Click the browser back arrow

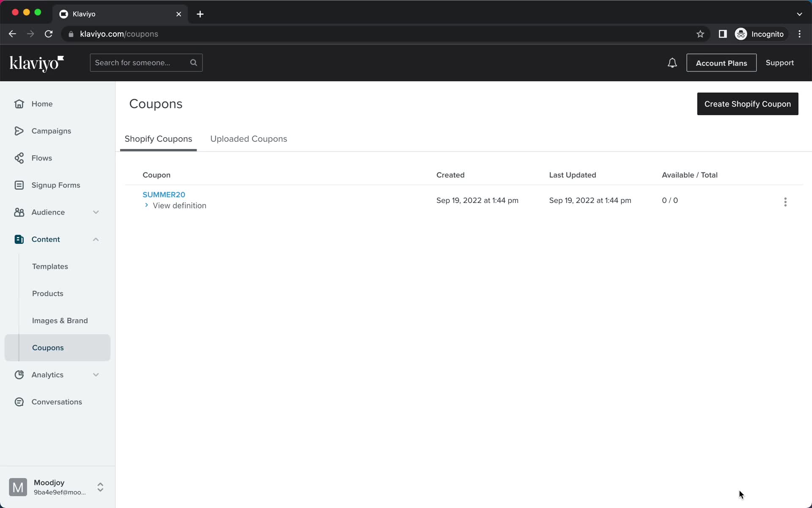pyautogui.click(x=12, y=34)
